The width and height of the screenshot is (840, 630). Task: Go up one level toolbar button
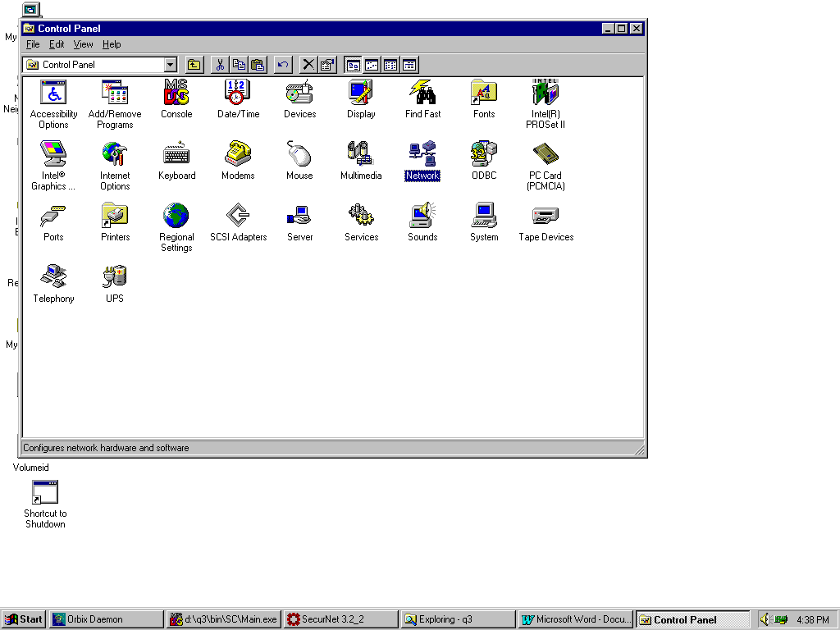[194, 65]
